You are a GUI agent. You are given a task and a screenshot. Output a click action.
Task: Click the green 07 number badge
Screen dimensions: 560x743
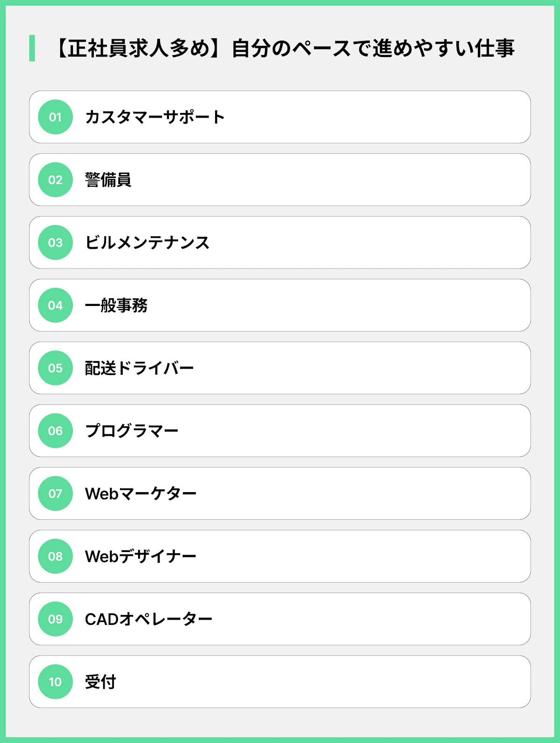pos(55,494)
